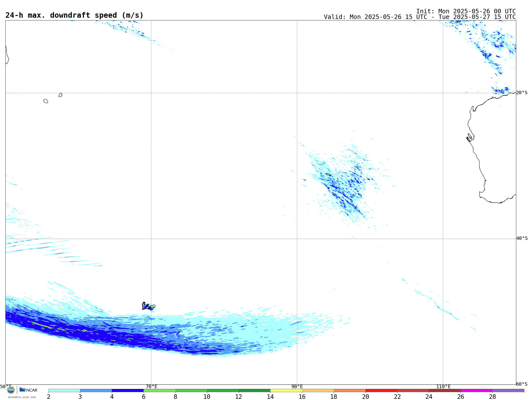Click the dark green 12–14 colorbar swatch
The image size is (532, 400).
(x=255, y=391)
